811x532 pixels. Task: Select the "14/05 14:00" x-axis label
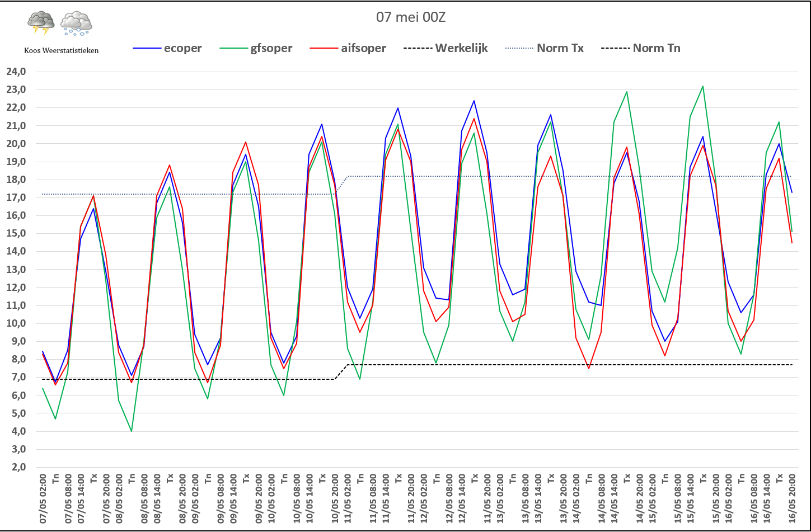click(613, 498)
